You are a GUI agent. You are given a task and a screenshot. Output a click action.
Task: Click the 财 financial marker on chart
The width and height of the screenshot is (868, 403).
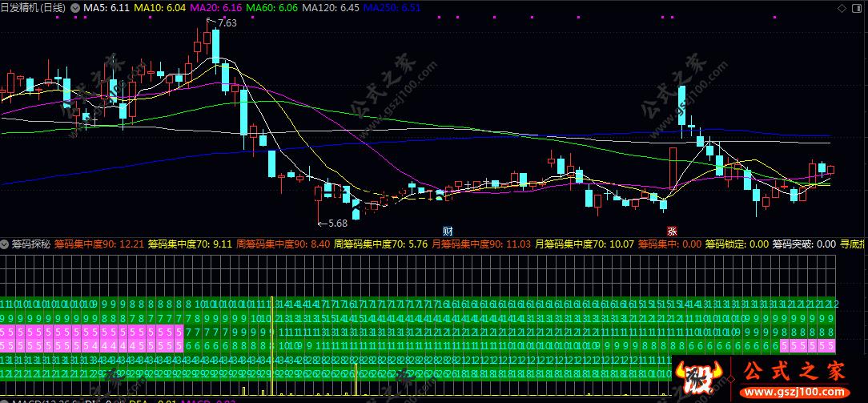click(448, 231)
